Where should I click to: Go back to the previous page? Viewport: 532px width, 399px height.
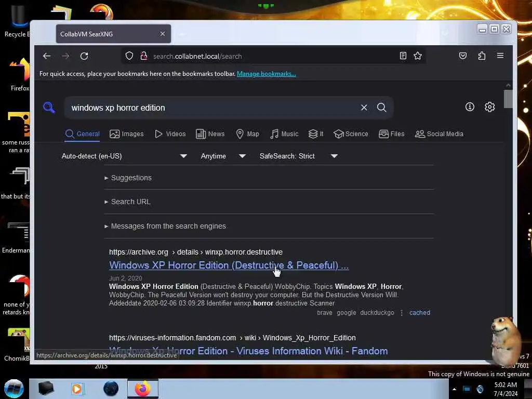point(47,56)
